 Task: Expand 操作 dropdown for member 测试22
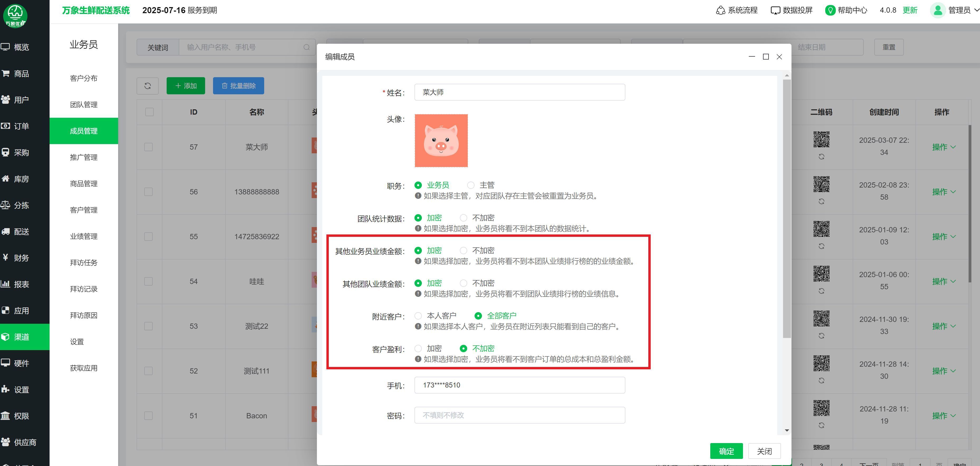coord(943,326)
